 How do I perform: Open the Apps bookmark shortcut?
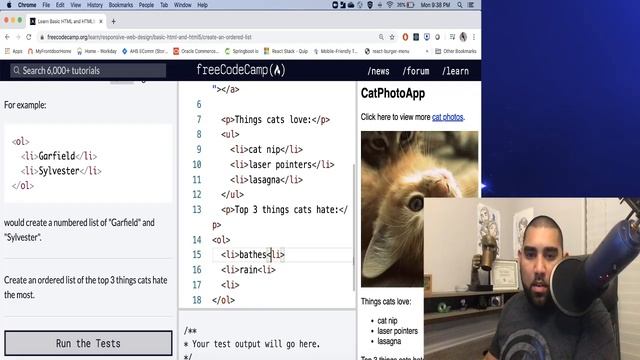click(13, 51)
